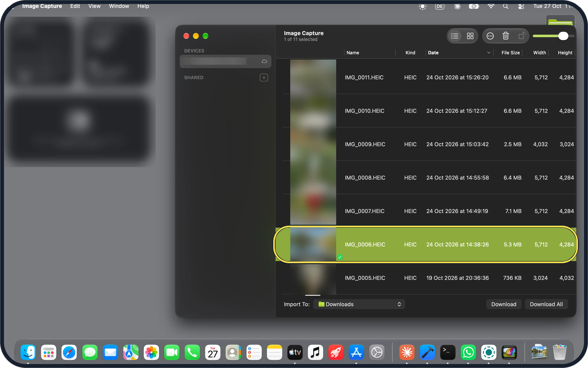
Task: Click the DE input source icon
Action: coord(440,6)
